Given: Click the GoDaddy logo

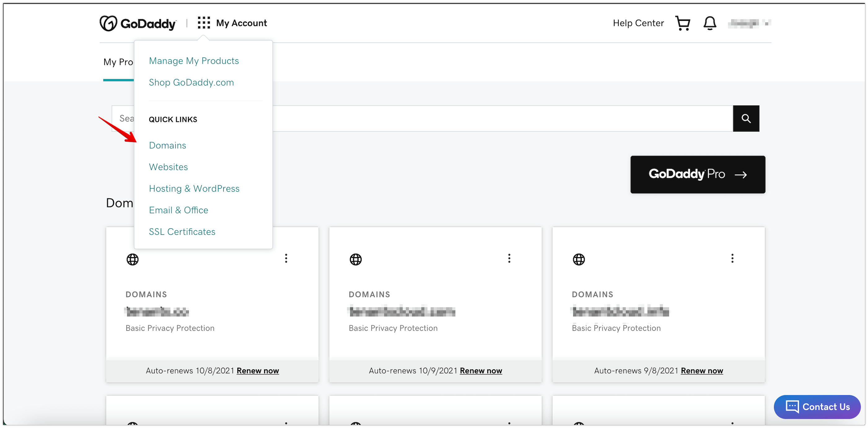Looking at the screenshot, I should tap(138, 23).
